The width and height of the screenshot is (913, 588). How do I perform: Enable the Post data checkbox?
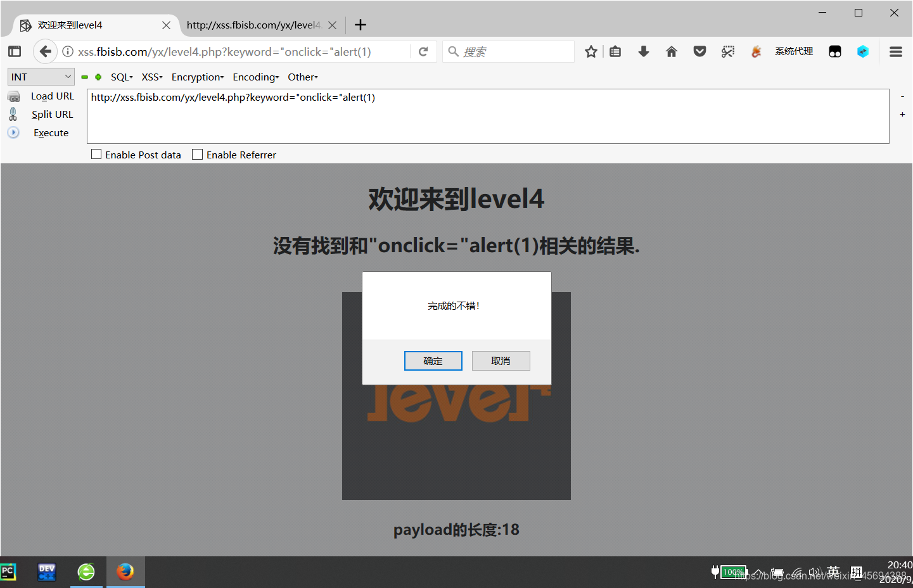click(x=96, y=154)
